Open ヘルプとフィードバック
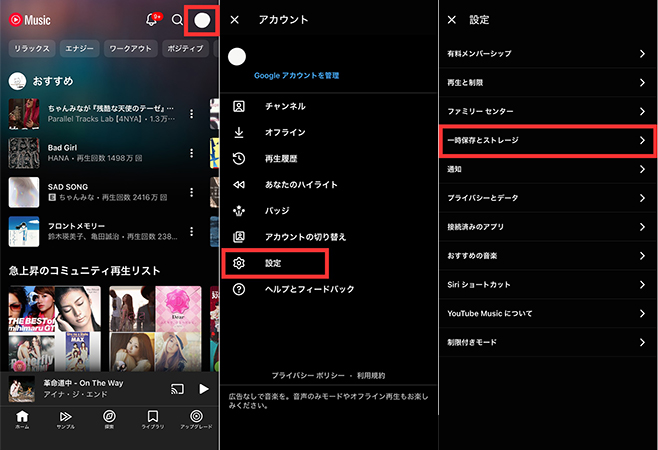This screenshot has width=658, height=450. click(x=329, y=289)
